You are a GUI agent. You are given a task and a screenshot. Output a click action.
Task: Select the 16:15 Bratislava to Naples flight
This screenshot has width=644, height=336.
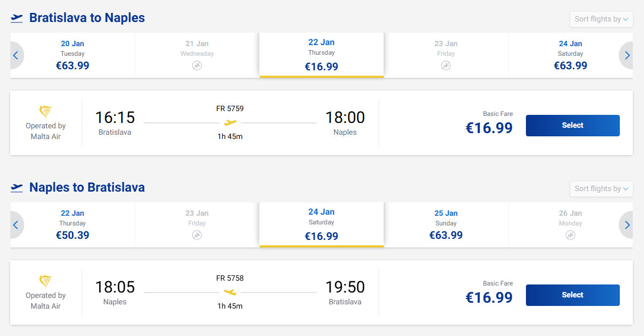[573, 126]
